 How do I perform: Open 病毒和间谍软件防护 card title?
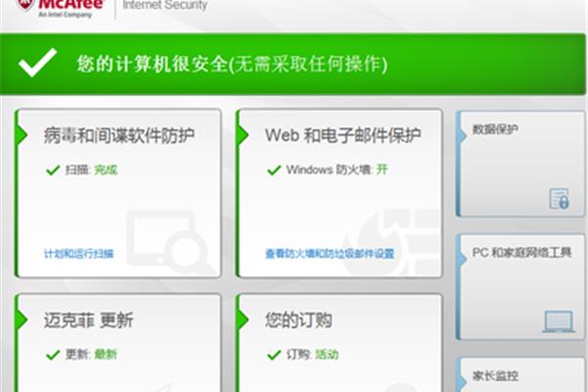pos(119,135)
